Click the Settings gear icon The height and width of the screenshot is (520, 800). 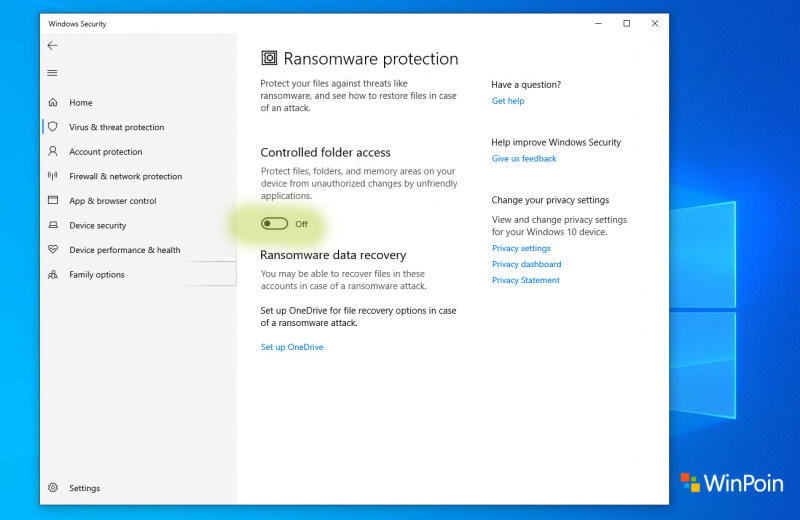(52, 488)
